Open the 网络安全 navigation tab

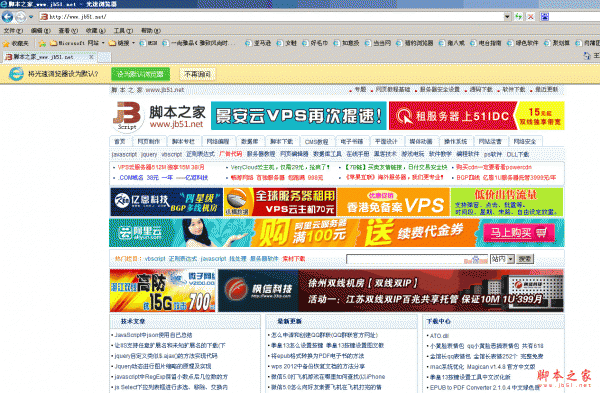[x=525, y=142]
